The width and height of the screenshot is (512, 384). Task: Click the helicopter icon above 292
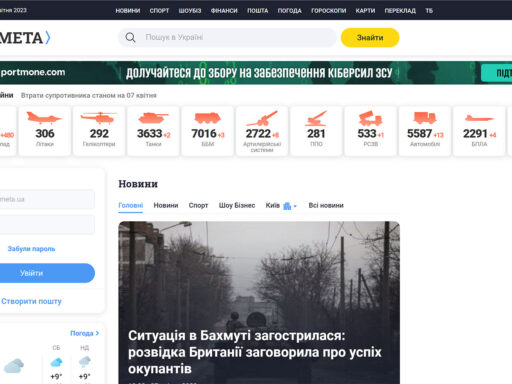click(99, 118)
